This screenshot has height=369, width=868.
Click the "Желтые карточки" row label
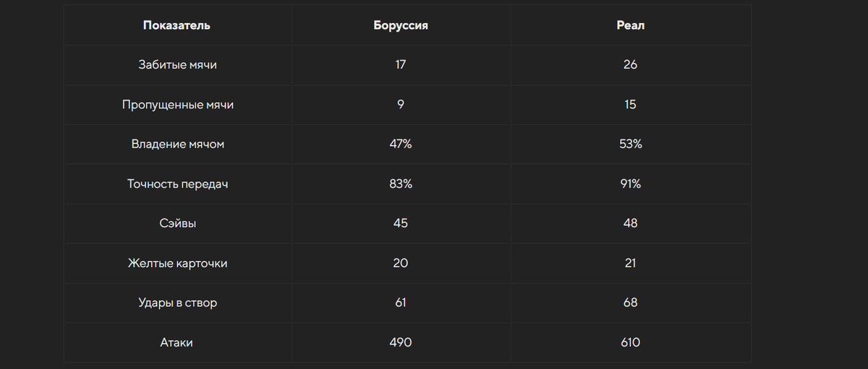177,263
